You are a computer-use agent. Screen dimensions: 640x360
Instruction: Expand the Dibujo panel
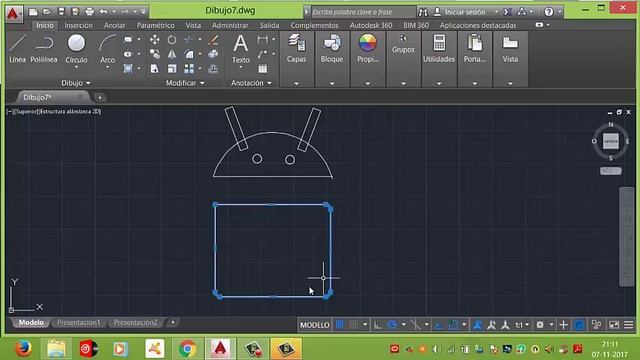(x=76, y=83)
